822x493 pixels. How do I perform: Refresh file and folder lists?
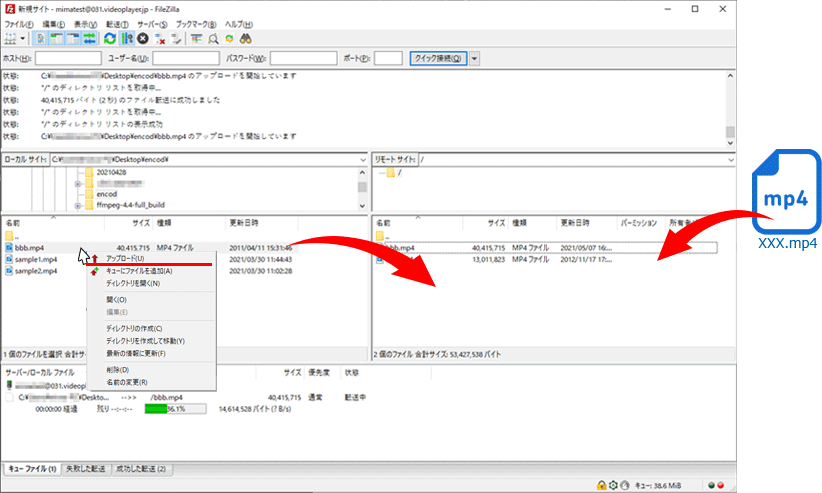[110, 38]
